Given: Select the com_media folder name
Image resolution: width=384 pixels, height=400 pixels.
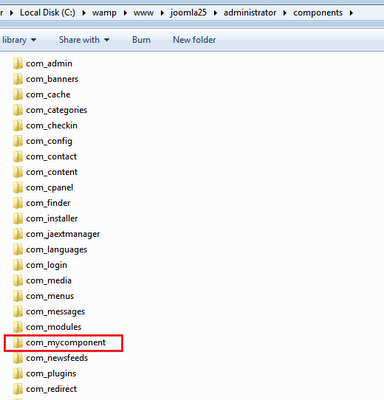Looking at the screenshot, I should coord(49,280).
